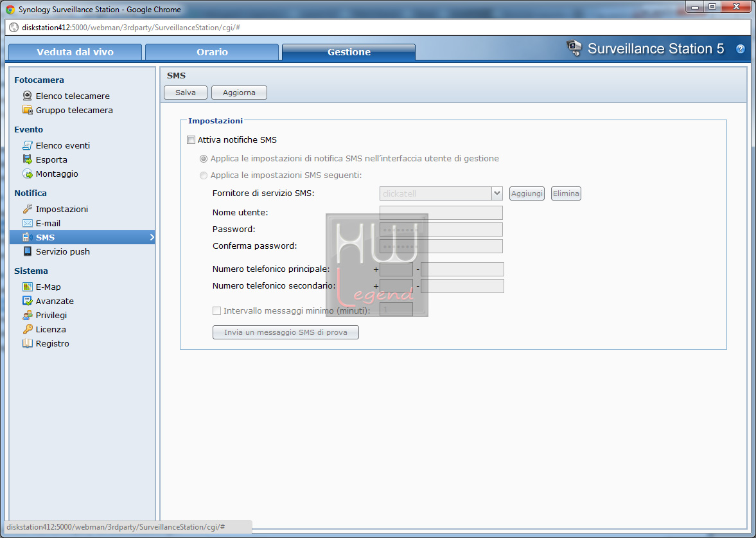Screen dimensions: 756x538
Task: Click the Privilegi users icon
Action: click(28, 314)
